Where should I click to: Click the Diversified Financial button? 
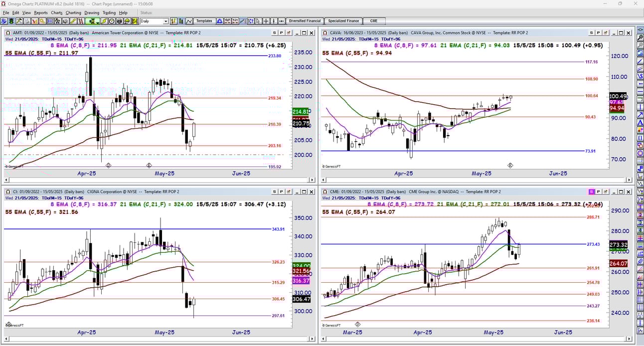click(305, 21)
